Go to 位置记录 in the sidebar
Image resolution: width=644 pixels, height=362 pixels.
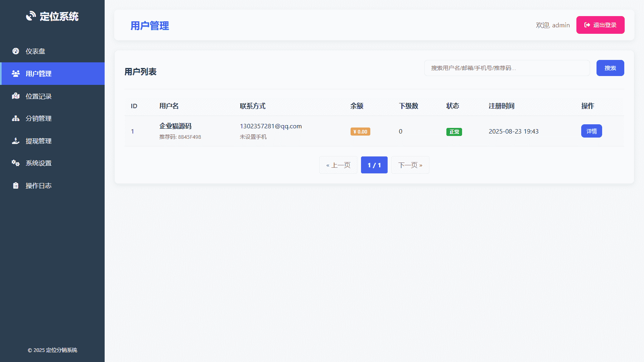[39, 97]
